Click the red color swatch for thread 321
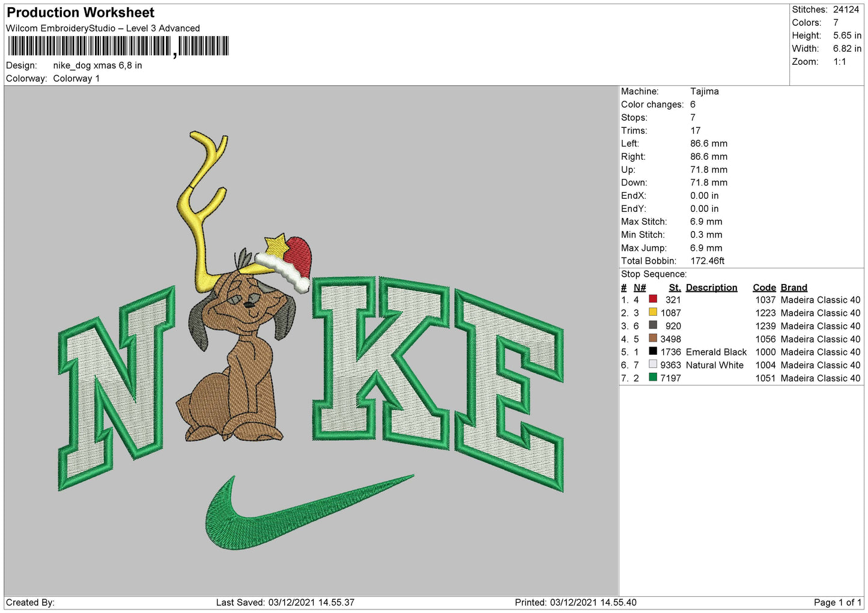This screenshot has width=868, height=613. pyautogui.click(x=653, y=299)
